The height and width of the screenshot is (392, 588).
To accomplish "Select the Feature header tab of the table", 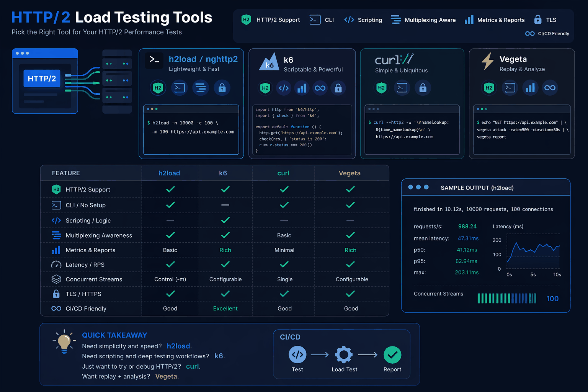I will pyautogui.click(x=66, y=173).
